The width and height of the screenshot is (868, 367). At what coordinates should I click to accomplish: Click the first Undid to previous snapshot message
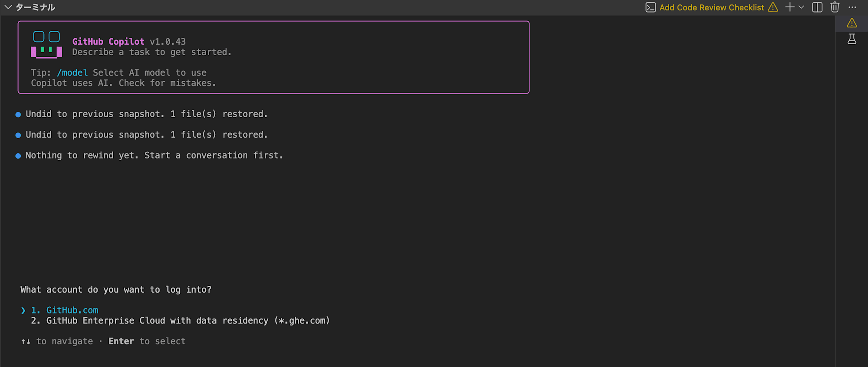(x=146, y=114)
